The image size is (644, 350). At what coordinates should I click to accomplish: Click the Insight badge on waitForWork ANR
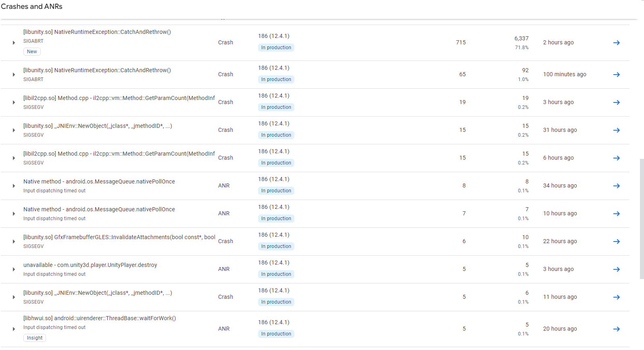(x=35, y=338)
